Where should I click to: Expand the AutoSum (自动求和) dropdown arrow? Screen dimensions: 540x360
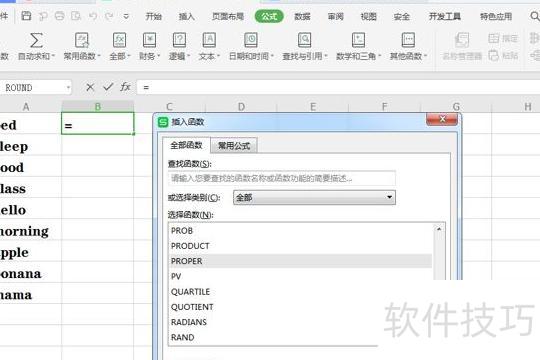(53, 56)
